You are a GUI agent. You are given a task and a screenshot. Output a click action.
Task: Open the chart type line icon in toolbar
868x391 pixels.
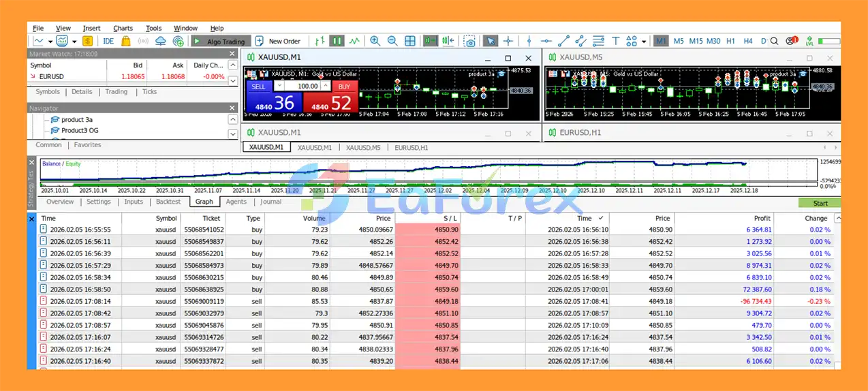39,41
